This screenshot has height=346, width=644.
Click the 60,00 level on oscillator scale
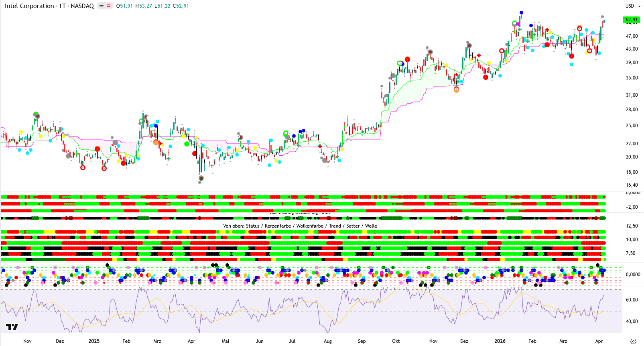632,300
